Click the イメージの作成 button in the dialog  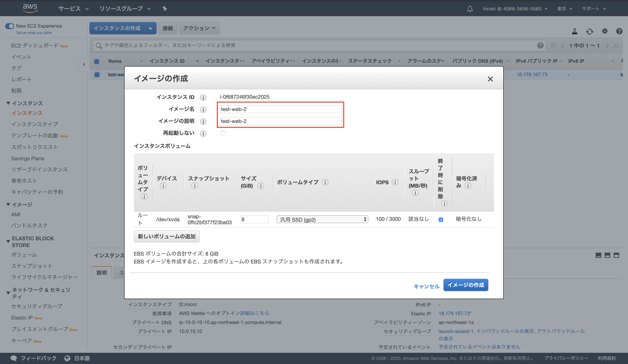(x=466, y=285)
